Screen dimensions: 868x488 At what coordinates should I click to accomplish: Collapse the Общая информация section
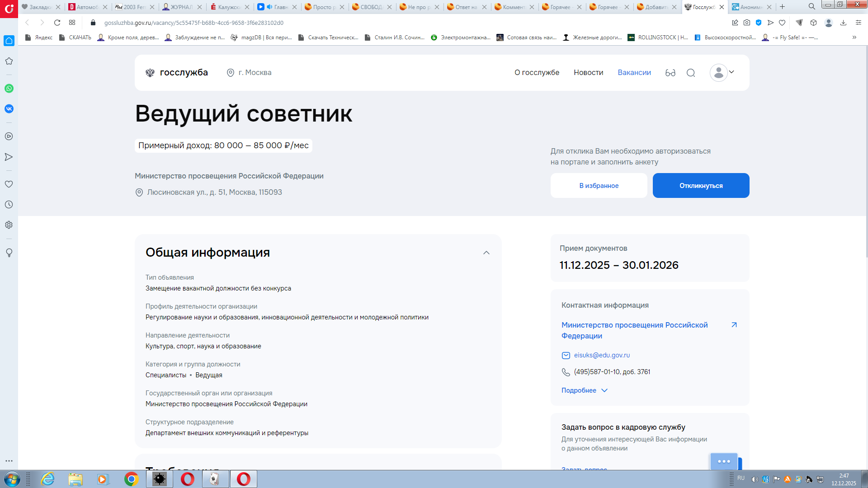click(x=486, y=253)
